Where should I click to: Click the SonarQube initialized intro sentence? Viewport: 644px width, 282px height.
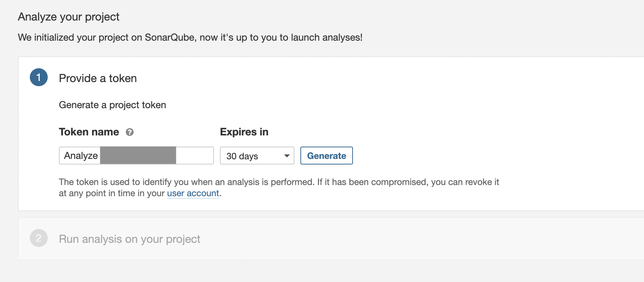(190, 38)
